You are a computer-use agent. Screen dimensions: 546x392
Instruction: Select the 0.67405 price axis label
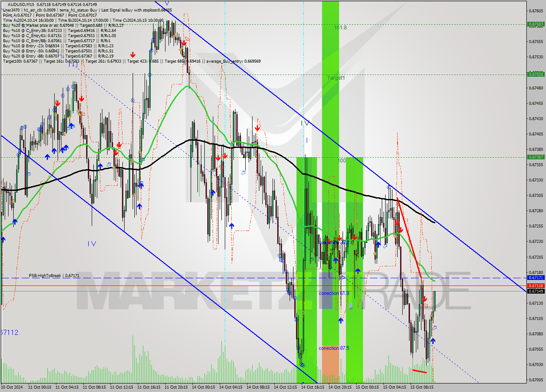[536, 134]
